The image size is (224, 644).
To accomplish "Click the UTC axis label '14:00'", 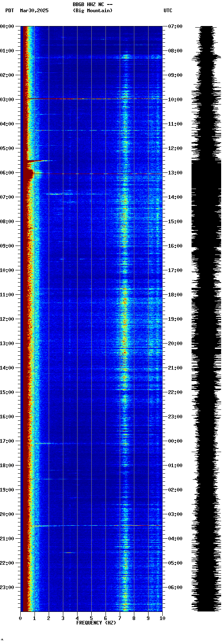I will pyautogui.click(x=175, y=197).
